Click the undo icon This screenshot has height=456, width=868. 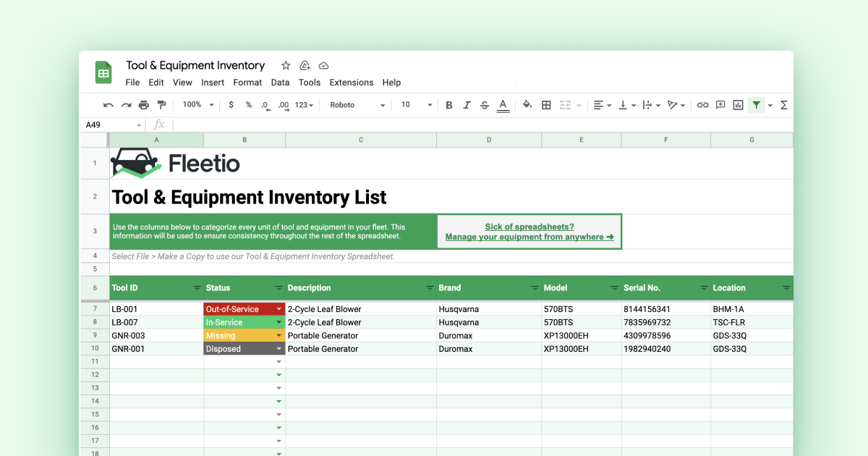click(109, 105)
